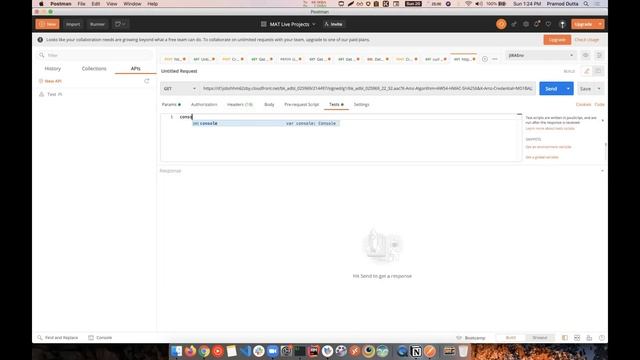The height and width of the screenshot is (360, 640).
Task: Open the Send button dropdown arrow
Action: (x=568, y=89)
